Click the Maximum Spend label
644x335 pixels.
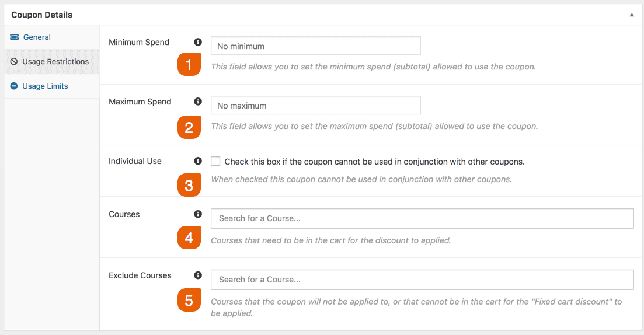tap(140, 102)
